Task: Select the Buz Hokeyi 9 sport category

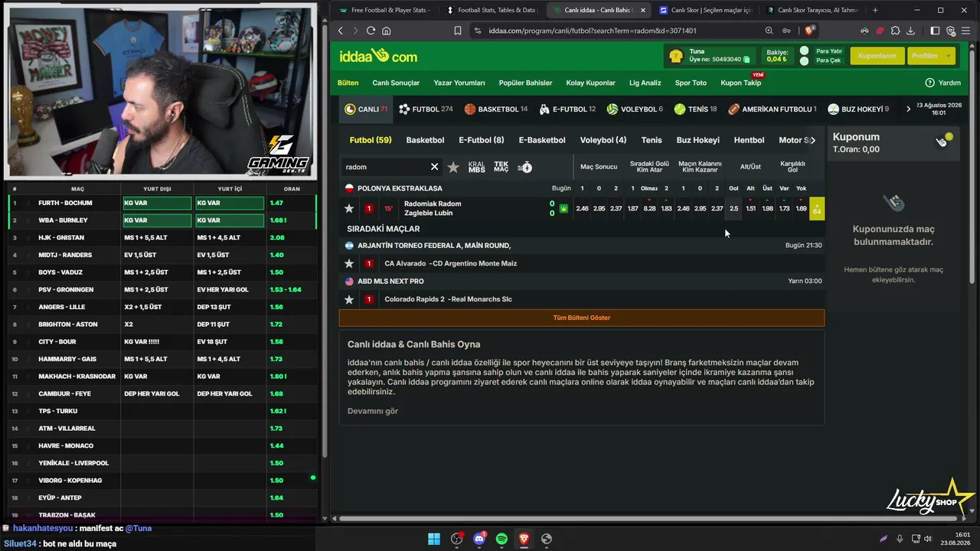Action: pos(857,109)
